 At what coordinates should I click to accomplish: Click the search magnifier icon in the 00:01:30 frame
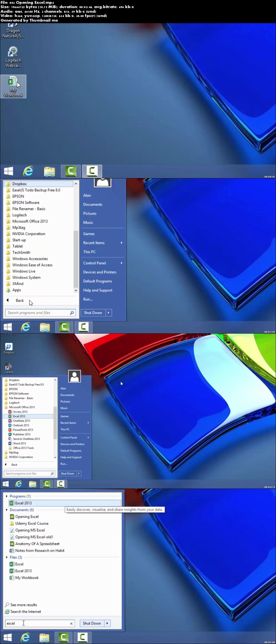pyautogui.click(x=72, y=313)
